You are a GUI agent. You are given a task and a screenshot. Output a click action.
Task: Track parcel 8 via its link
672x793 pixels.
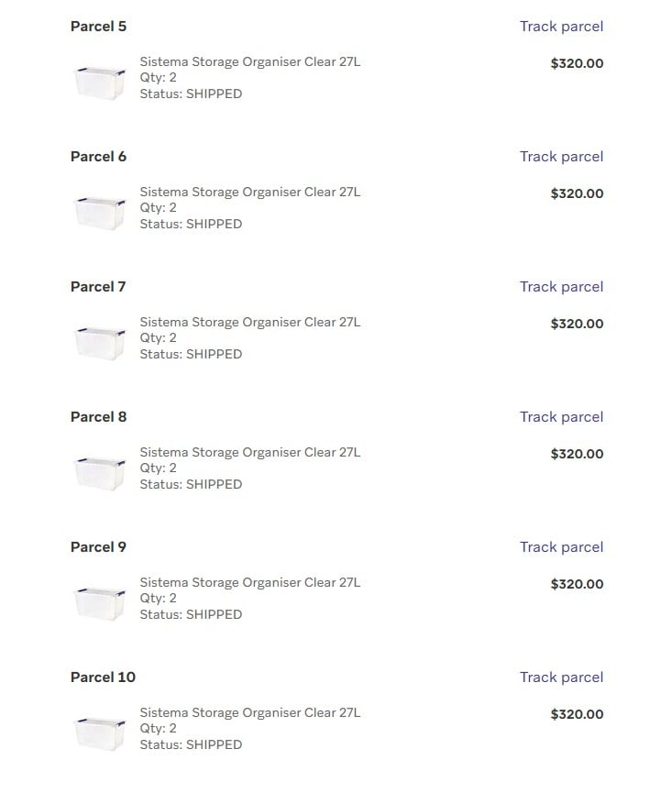pos(561,417)
